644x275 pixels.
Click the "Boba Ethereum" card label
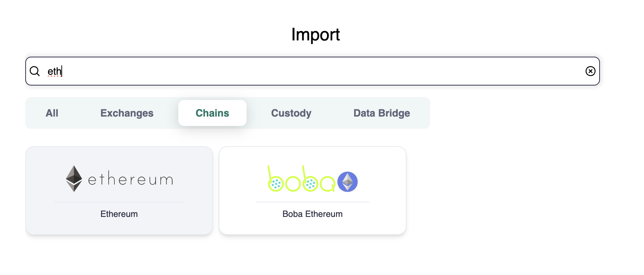[x=312, y=214]
